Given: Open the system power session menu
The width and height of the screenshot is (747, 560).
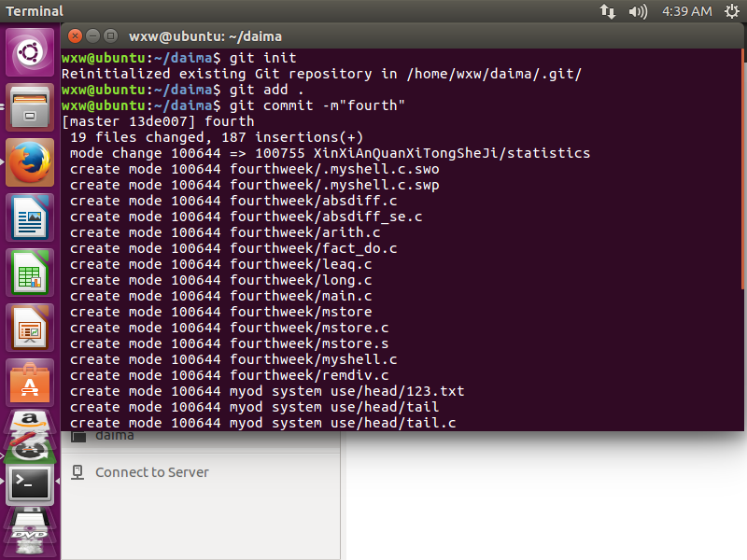Looking at the screenshot, I should [731, 11].
